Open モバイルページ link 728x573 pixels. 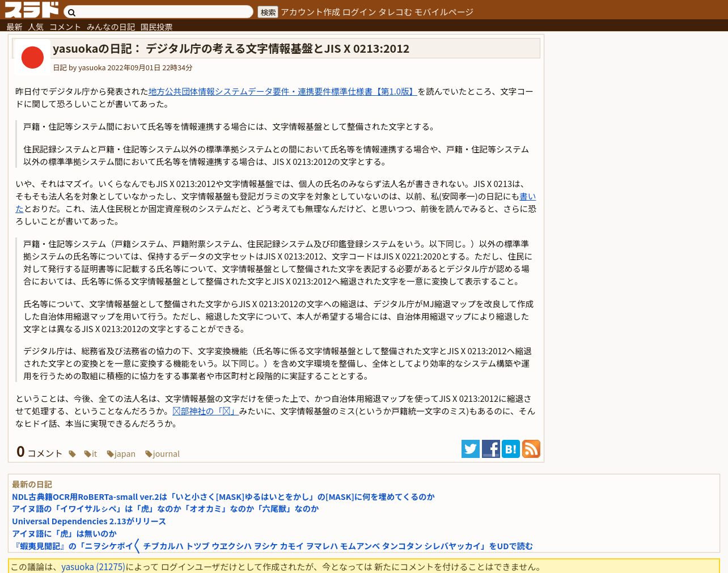pos(444,12)
